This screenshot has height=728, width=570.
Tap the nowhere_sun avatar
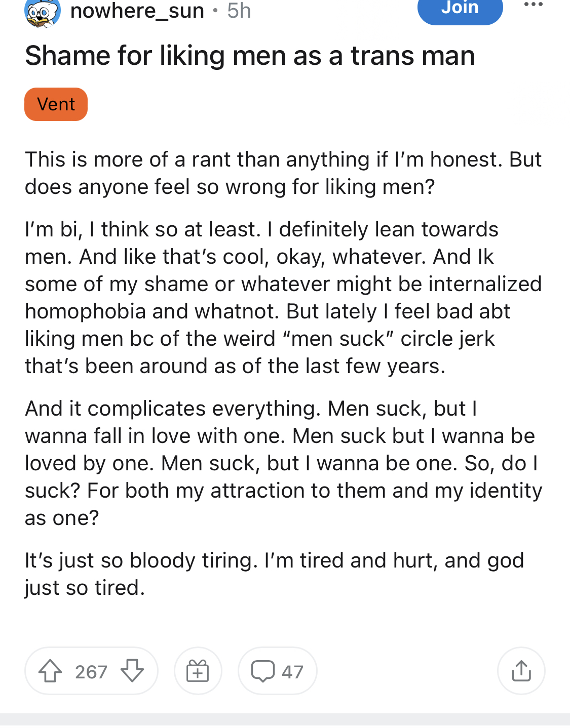click(x=43, y=12)
